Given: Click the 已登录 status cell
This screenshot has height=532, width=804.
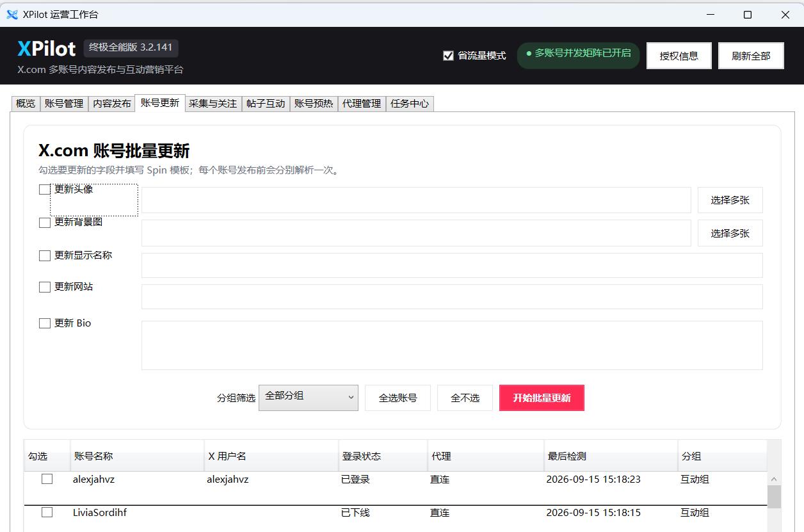Looking at the screenshot, I should (355, 479).
